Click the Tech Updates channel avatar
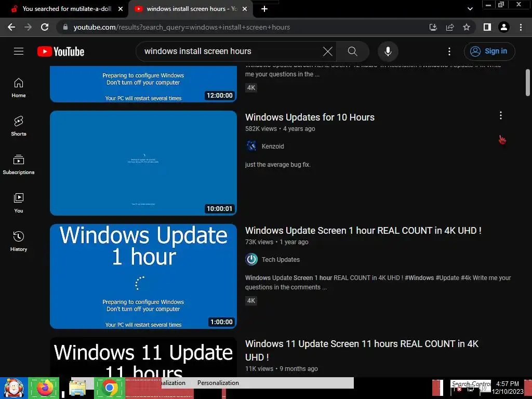 (251, 259)
